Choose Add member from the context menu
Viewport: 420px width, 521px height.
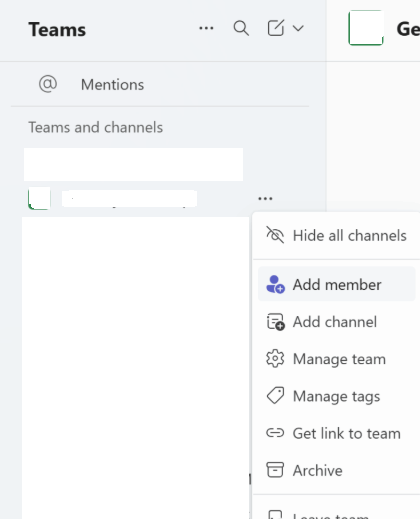[x=337, y=284]
